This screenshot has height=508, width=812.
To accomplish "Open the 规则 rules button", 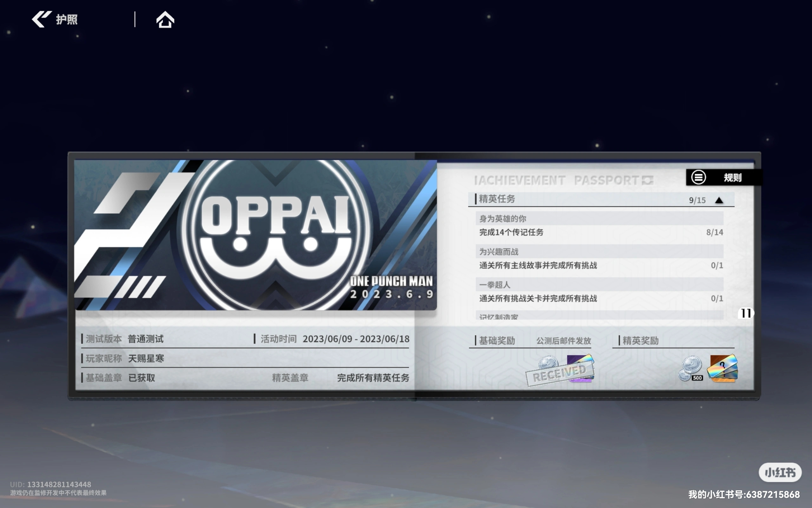I will [724, 177].
